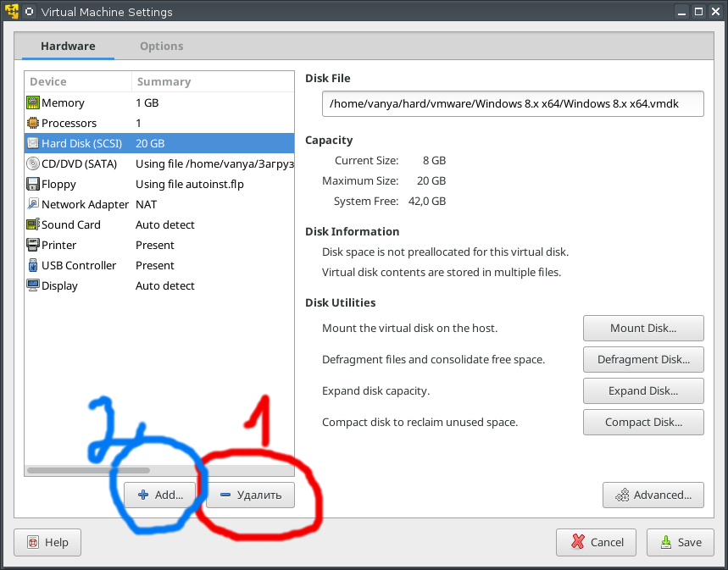The width and height of the screenshot is (728, 570).
Task: Switch to the Hardware tab
Action: pos(68,46)
